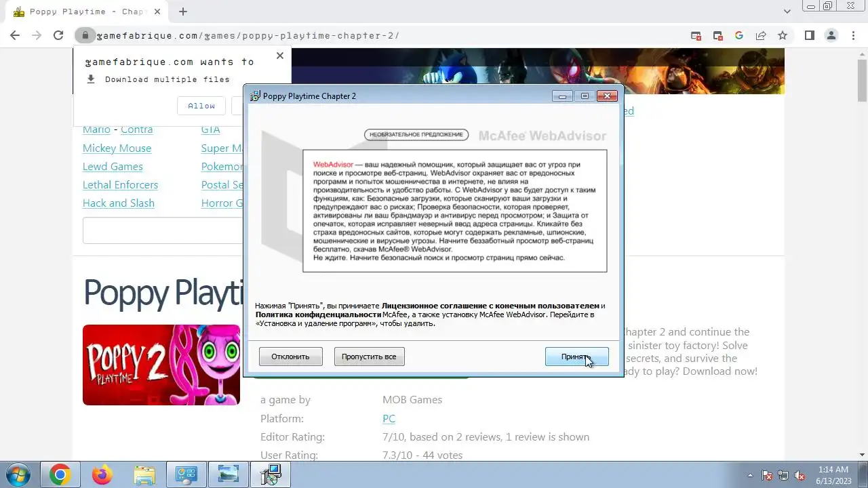Viewport: 868px width, 488px height.
Task: Expand the tab search chevron
Action: (787, 12)
